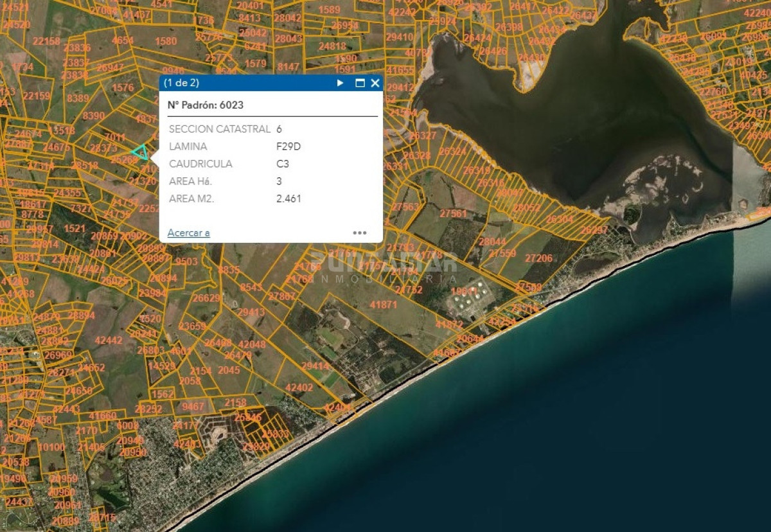Maximize the parcel info popup
The height and width of the screenshot is (532, 771).
click(360, 83)
